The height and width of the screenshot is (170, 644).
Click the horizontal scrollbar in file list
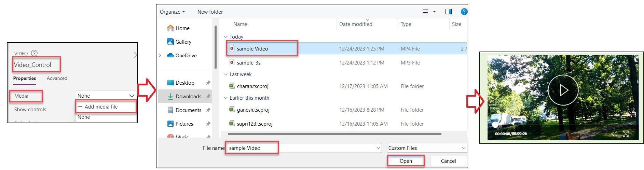334,134
